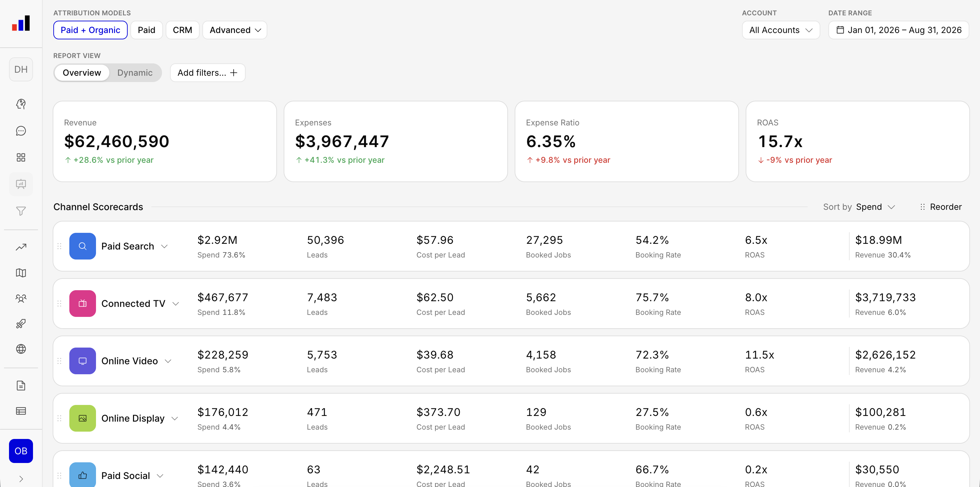Screen dimensions: 980x487
Task: Open the dashboard grid icon
Action: [21, 158]
